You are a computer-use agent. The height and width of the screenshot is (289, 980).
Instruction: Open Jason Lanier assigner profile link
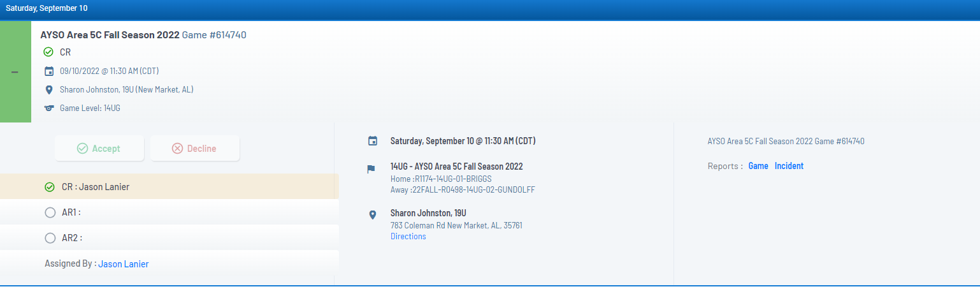[x=124, y=263]
